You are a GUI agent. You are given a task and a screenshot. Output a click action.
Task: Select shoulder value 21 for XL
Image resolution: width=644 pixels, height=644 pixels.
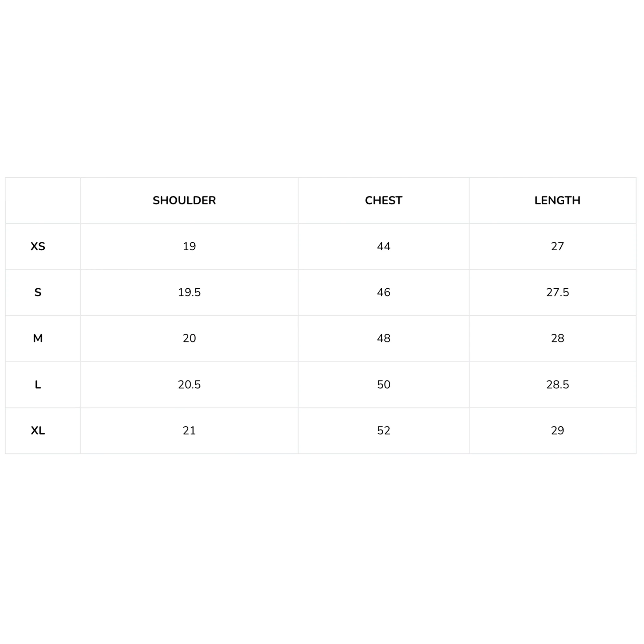pos(189,431)
